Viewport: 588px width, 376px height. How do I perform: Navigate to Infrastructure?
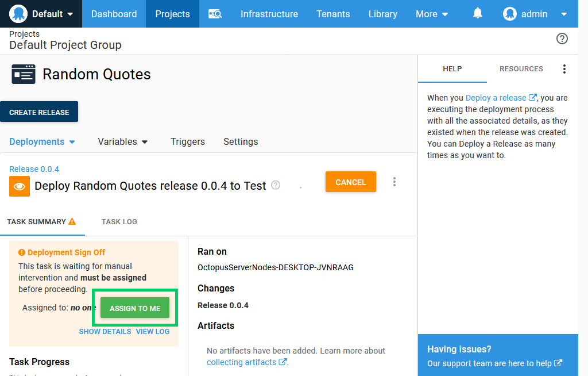269,14
